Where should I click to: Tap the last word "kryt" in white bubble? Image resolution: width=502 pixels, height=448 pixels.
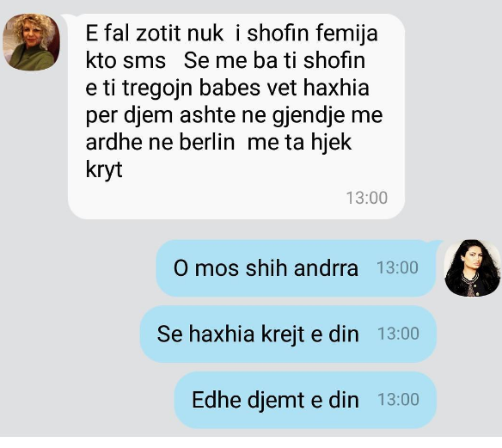(104, 169)
